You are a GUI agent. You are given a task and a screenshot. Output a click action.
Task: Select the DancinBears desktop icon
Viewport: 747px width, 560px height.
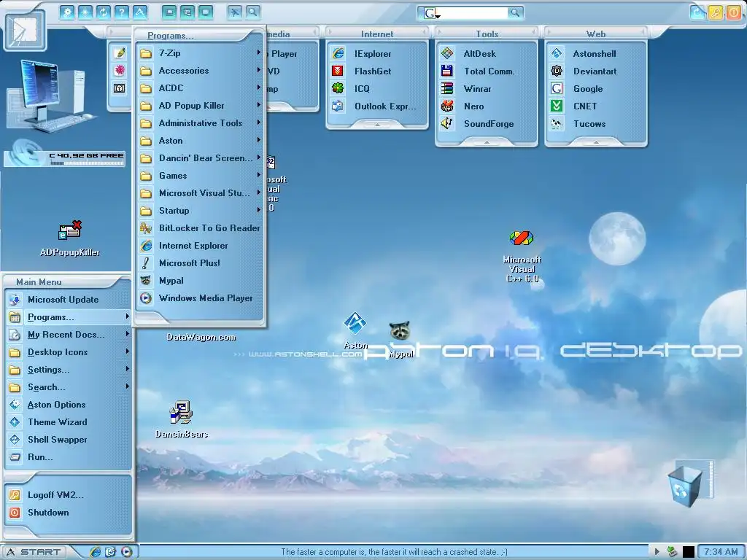tap(182, 419)
